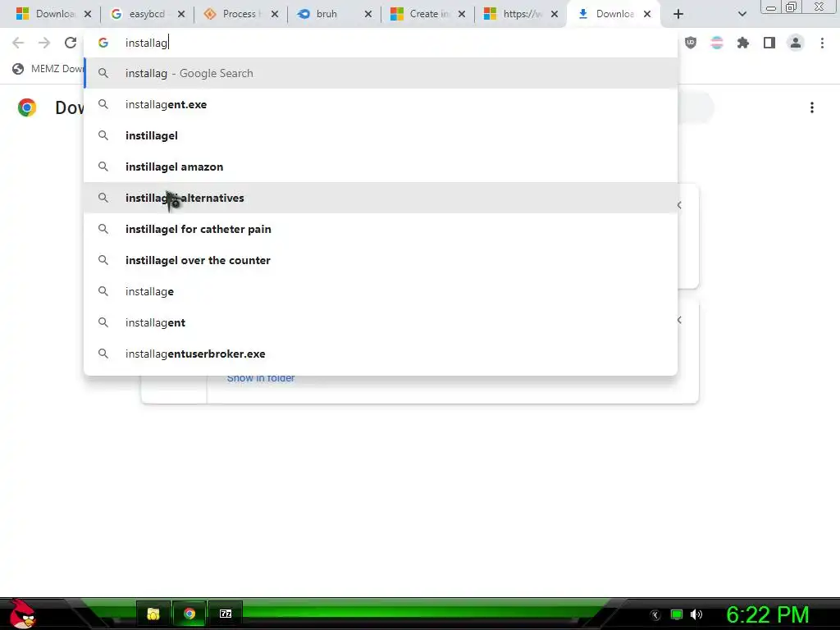Open Chrome's three-dot main menu

point(822,43)
